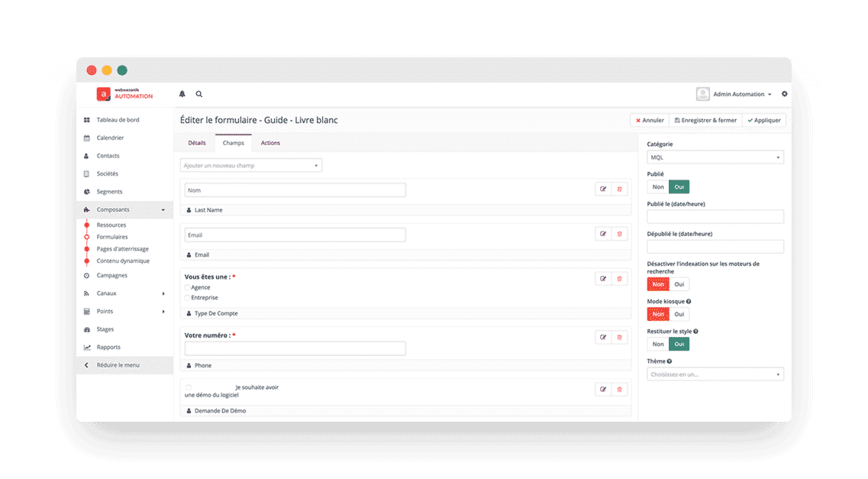Tick the 'Je souhaite avoir une démo' checkbox
Image resolution: width=868 pixels, height=479 pixels.
pos(189,387)
